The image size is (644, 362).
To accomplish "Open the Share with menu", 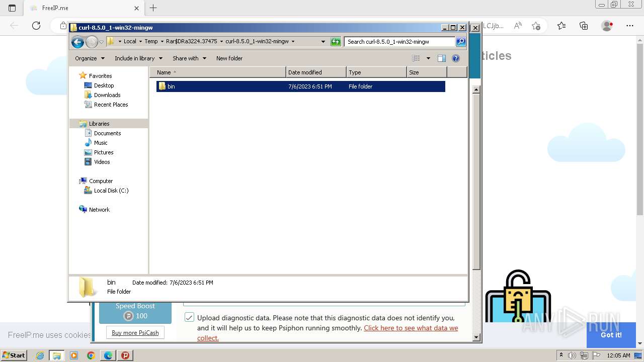I will [189, 58].
